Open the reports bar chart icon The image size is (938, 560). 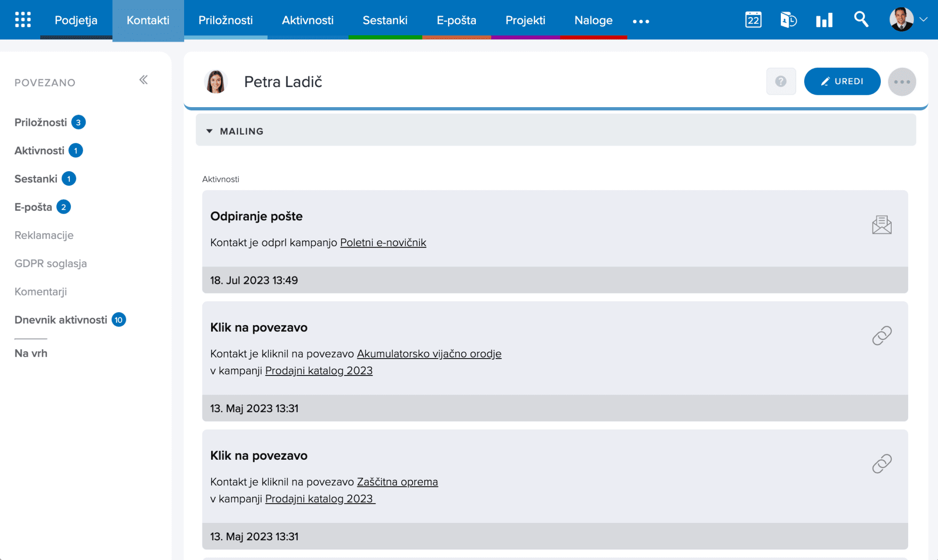(x=824, y=20)
